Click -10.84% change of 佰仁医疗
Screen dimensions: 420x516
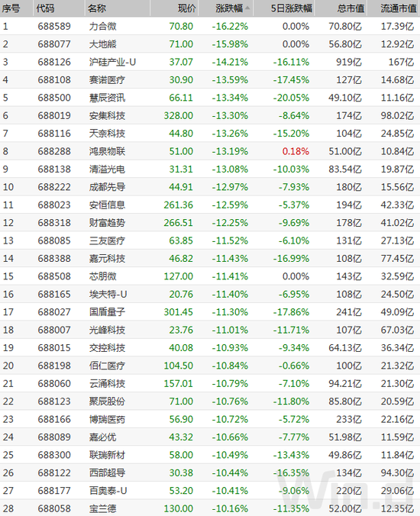pos(230,366)
